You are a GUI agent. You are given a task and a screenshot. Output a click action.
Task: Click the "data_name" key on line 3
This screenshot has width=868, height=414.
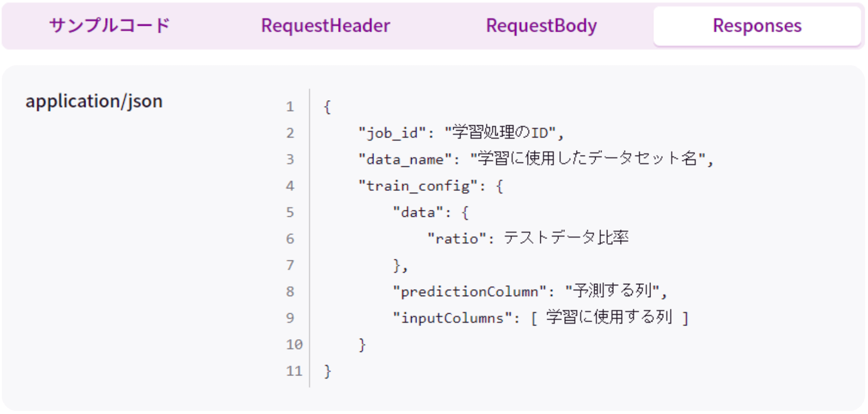tap(405, 159)
